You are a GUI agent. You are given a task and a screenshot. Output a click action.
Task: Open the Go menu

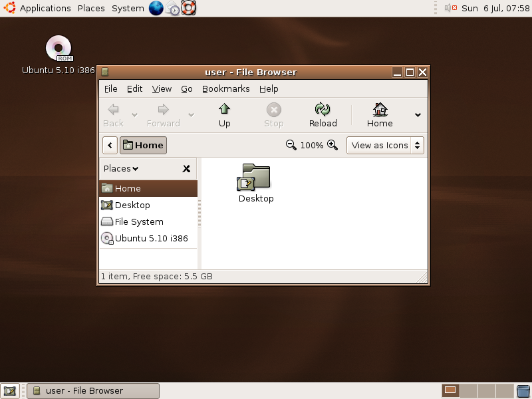click(186, 88)
